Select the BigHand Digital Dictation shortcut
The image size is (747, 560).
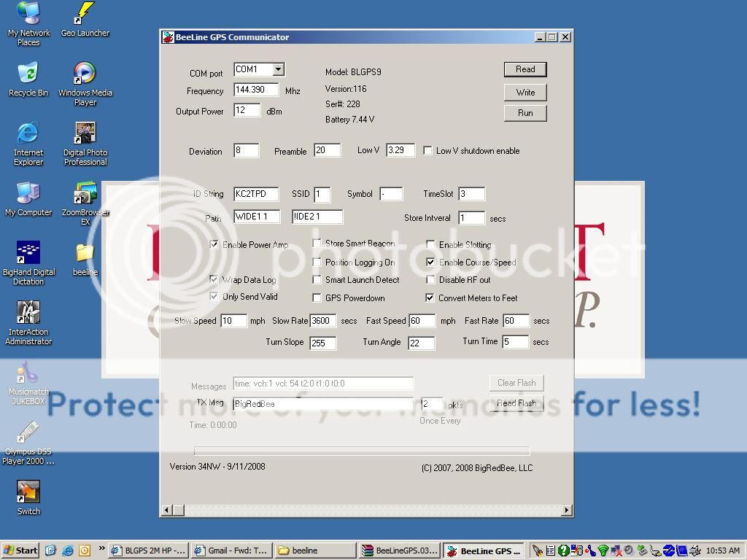click(x=28, y=262)
